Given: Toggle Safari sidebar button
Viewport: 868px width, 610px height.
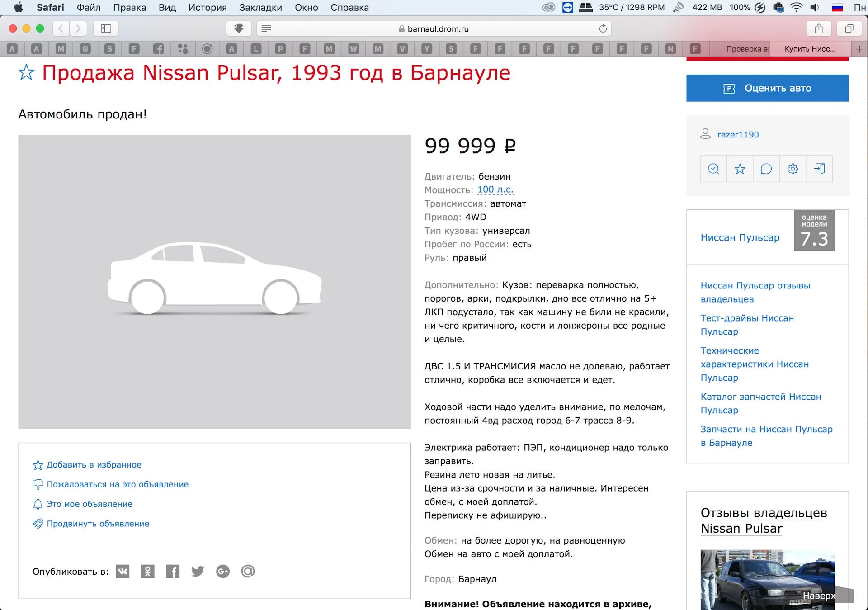Looking at the screenshot, I should coord(106,28).
